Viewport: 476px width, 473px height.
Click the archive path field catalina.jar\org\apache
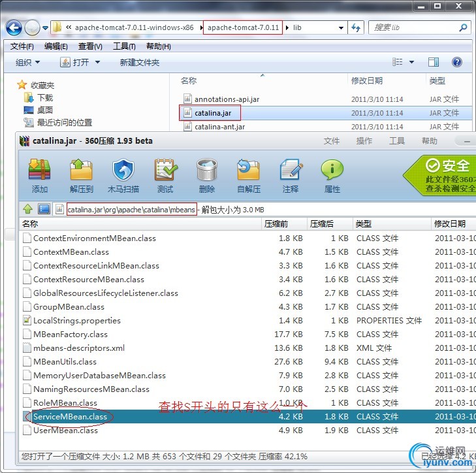coord(131,209)
